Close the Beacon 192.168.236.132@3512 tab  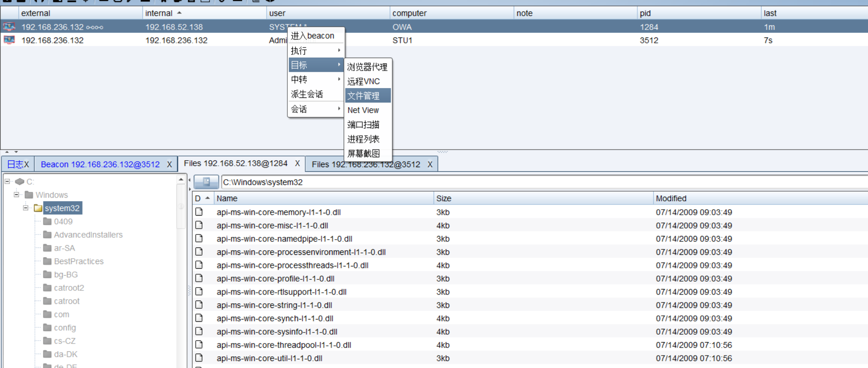point(169,164)
